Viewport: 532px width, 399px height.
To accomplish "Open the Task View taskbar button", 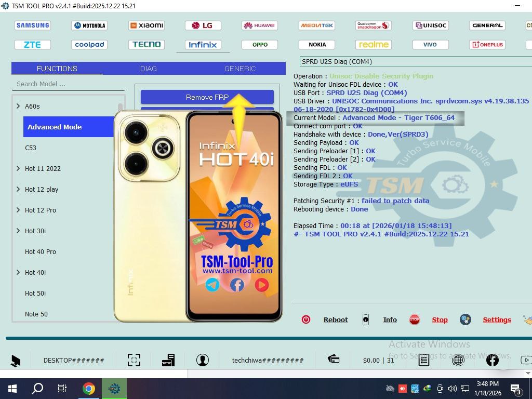I will (x=62, y=389).
